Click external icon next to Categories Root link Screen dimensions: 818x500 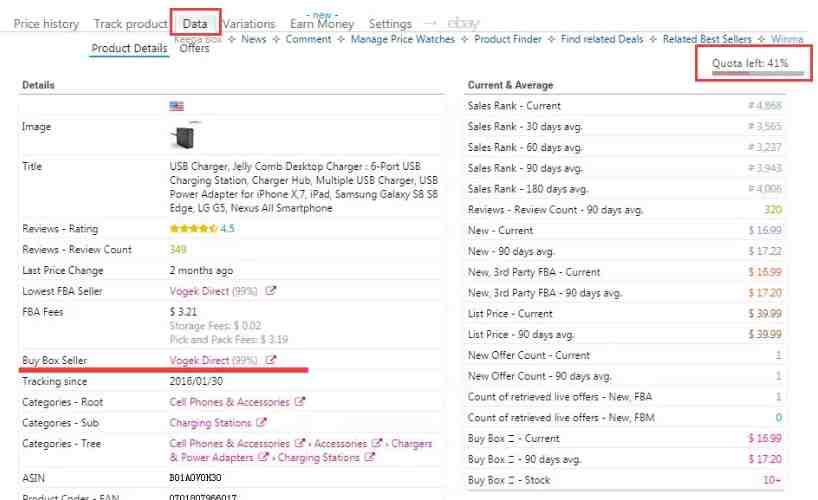[x=299, y=401]
